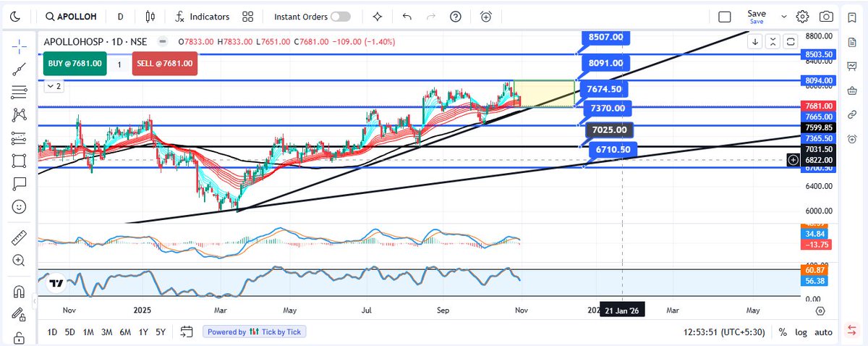Create an alert from the top toolbar

pyautogui.click(x=486, y=16)
